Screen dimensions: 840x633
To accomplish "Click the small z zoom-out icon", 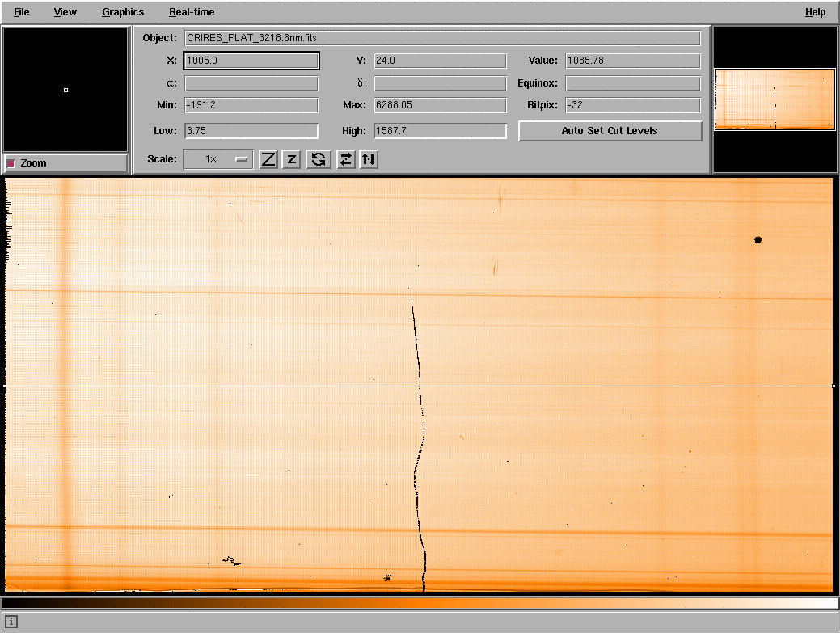I will pos(291,159).
